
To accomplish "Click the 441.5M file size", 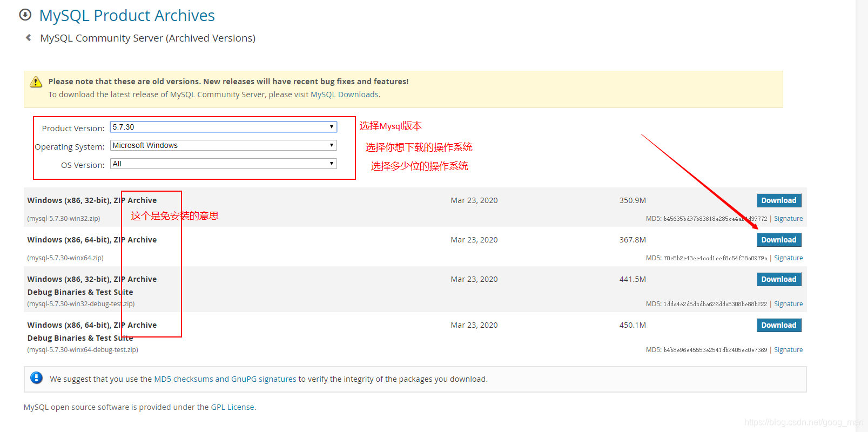I will (633, 279).
